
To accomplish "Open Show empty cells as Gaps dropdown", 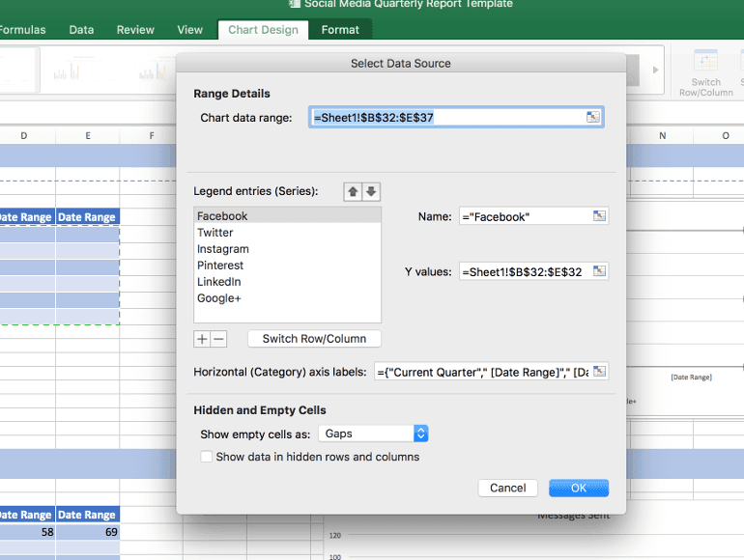I will coord(373,434).
